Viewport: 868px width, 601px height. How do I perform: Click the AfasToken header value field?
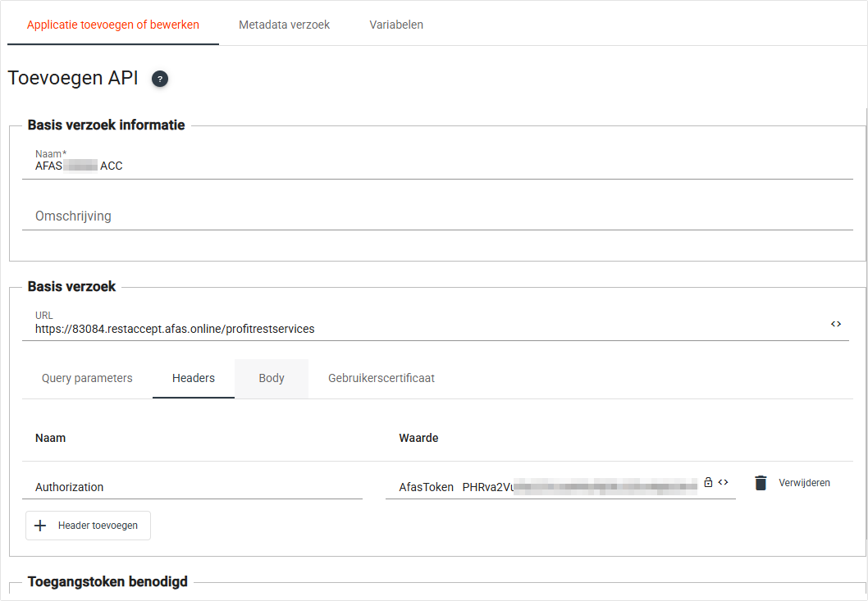pos(541,487)
